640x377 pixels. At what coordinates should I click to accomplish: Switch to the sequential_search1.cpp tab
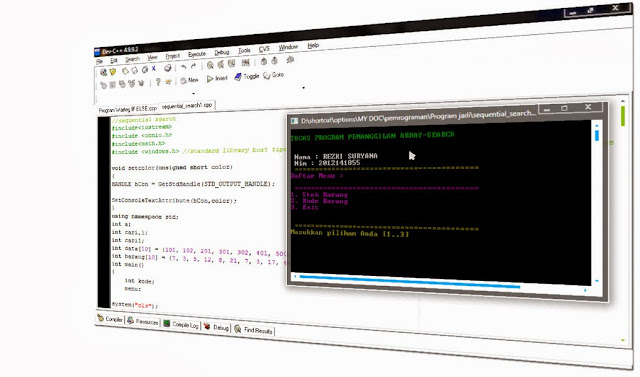[x=187, y=106]
